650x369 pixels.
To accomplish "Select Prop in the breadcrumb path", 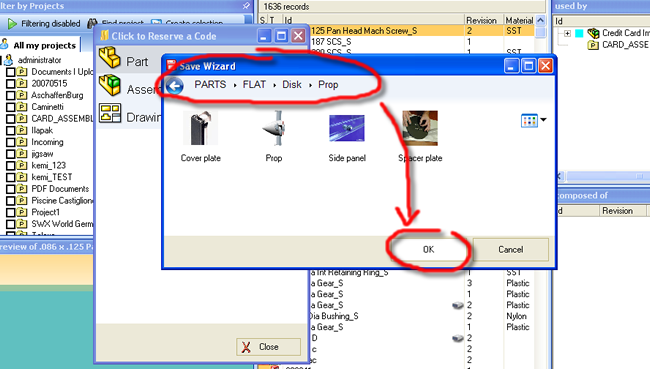I will coord(328,85).
